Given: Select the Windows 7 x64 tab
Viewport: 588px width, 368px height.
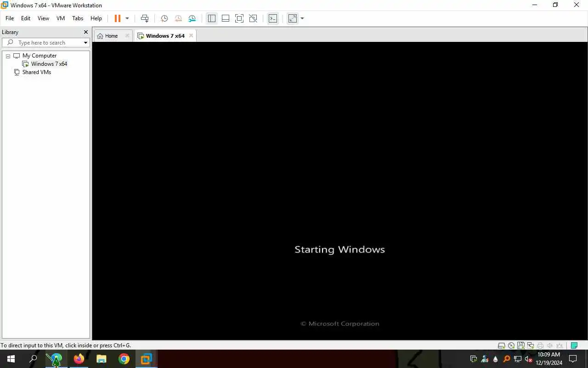Looking at the screenshot, I should tap(165, 36).
